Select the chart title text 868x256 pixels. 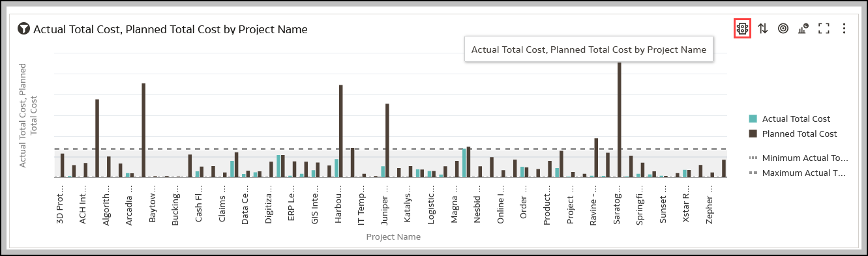click(170, 29)
